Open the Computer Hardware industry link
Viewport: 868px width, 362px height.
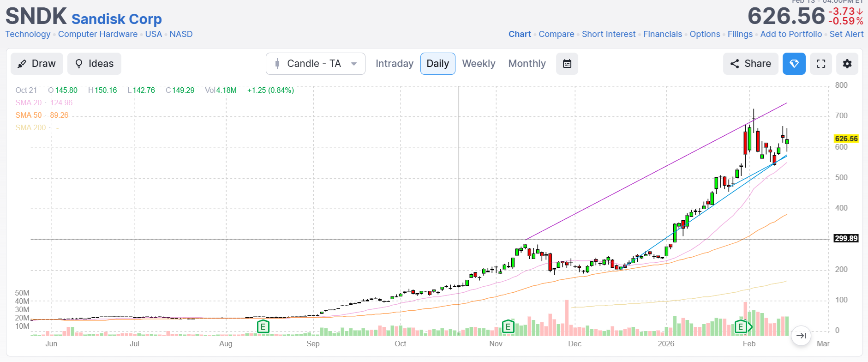click(x=98, y=34)
